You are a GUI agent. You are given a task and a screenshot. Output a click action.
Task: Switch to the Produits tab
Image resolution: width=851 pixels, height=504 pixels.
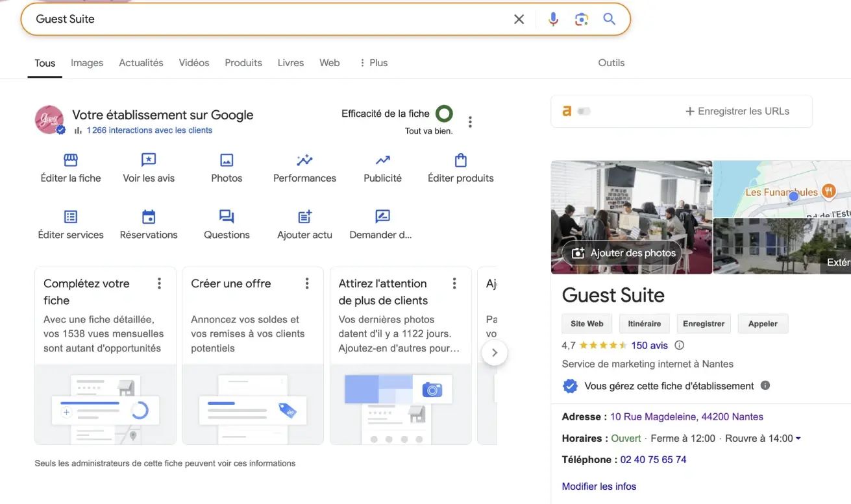pyautogui.click(x=243, y=63)
